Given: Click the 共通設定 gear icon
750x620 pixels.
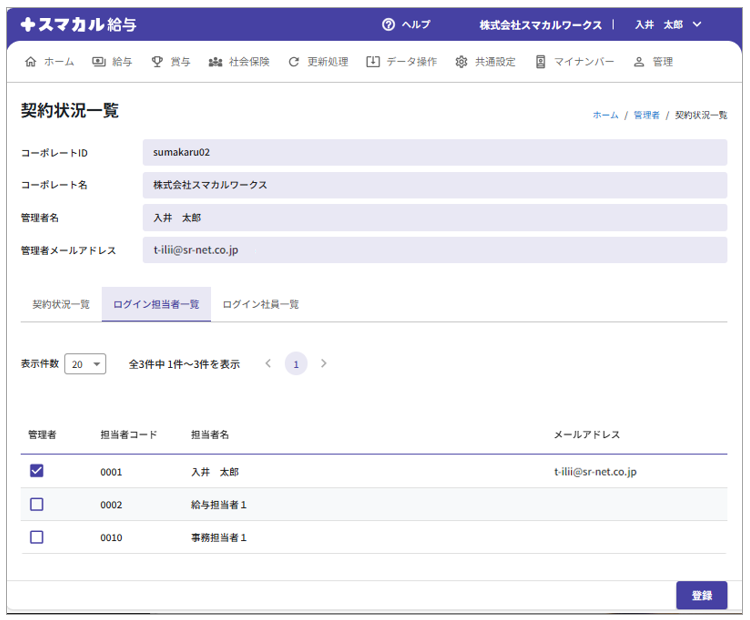Looking at the screenshot, I should 461,62.
